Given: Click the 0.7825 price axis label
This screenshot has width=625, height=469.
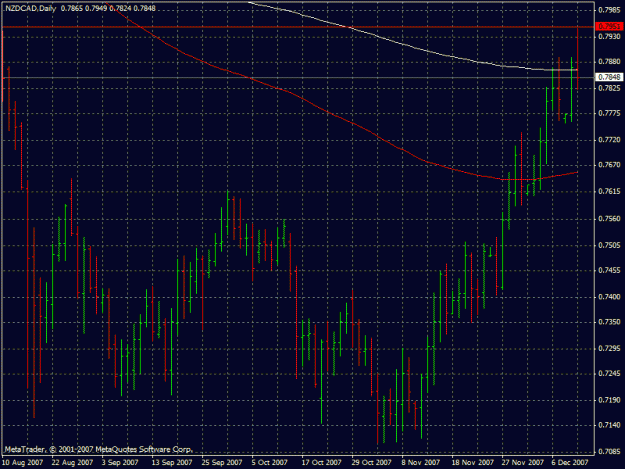Looking at the screenshot, I should pyautogui.click(x=609, y=88).
